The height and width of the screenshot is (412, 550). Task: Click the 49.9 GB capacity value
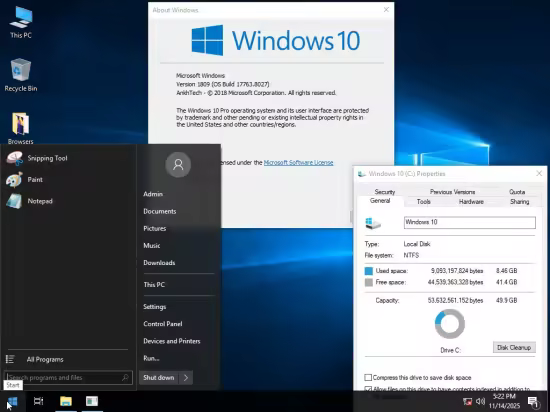(x=507, y=300)
